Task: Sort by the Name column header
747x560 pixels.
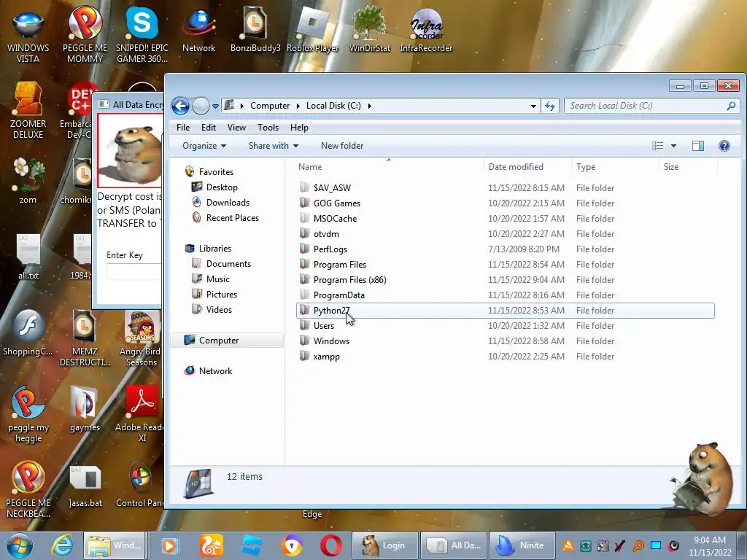Action: click(389, 167)
